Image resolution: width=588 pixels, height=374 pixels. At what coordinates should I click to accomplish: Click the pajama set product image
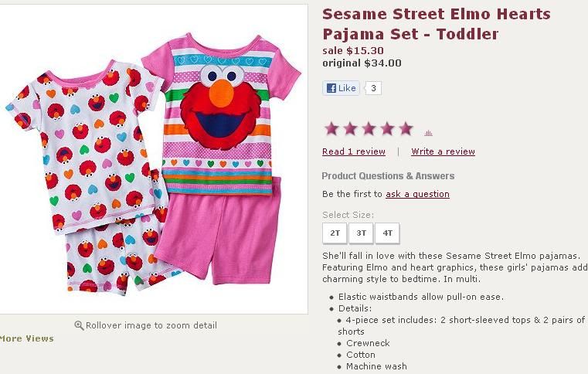click(154, 159)
